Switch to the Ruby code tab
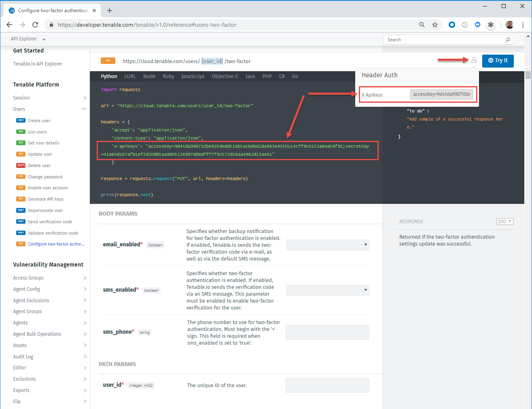The height and width of the screenshot is (409, 532). (x=168, y=76)
